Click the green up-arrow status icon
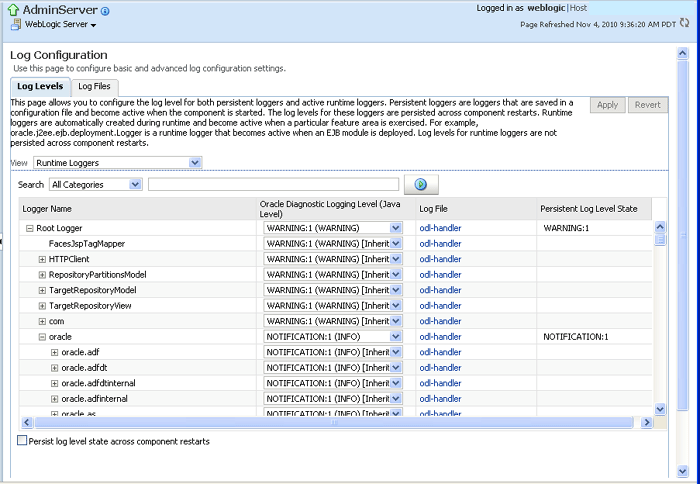The height and width of the screenshot is (484, 700). pyautogui.click(x=13, y=10)
